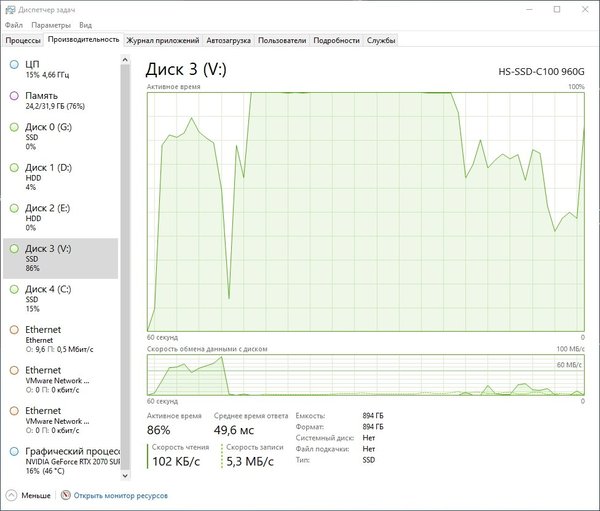Select the Диск 1 (D:) HDD entry
The height and width of the screenshot is (511, 600).
pos(60,177)
